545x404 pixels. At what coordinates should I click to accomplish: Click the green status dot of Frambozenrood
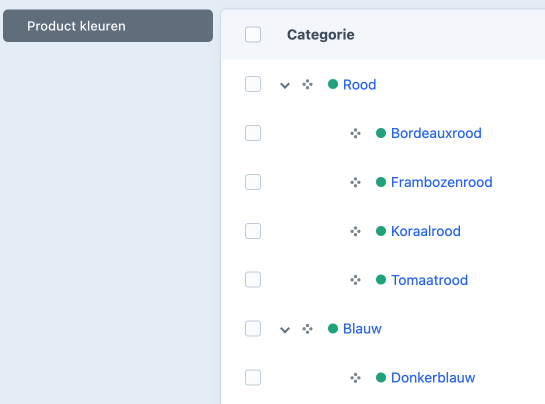(381, 182)
